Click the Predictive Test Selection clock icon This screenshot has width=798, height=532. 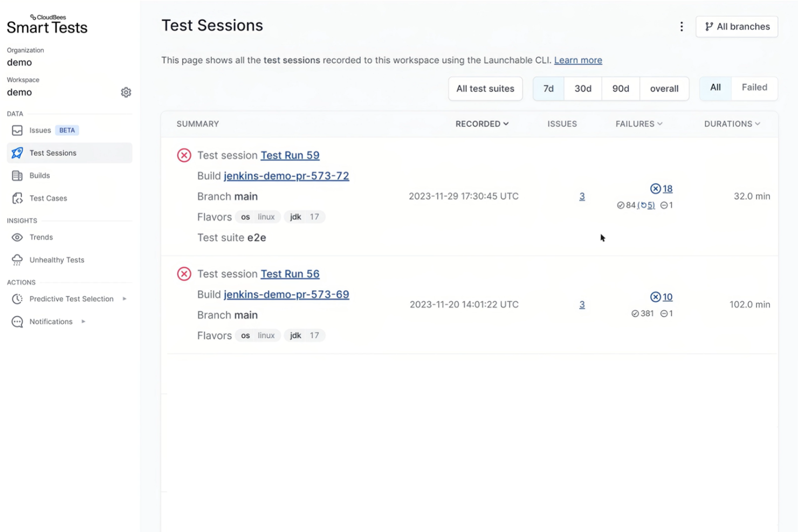17,299
